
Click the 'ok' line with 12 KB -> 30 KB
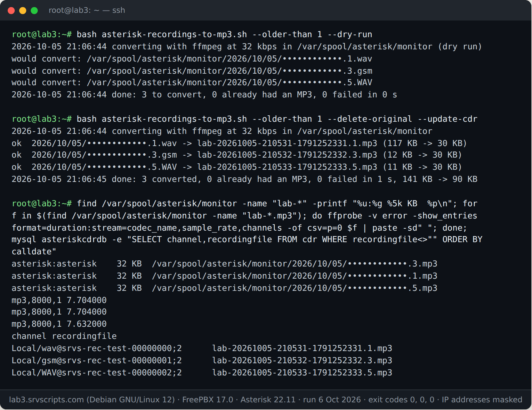tap(237, 155)
